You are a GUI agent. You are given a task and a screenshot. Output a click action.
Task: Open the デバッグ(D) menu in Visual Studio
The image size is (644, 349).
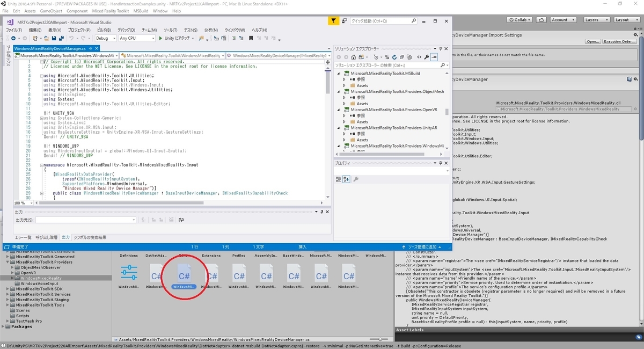[126, 30]
